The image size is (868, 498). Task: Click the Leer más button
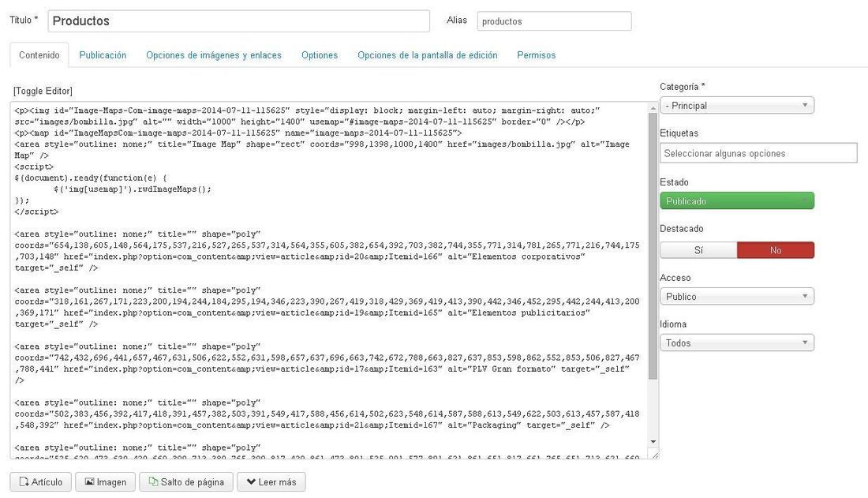(271, 482)
